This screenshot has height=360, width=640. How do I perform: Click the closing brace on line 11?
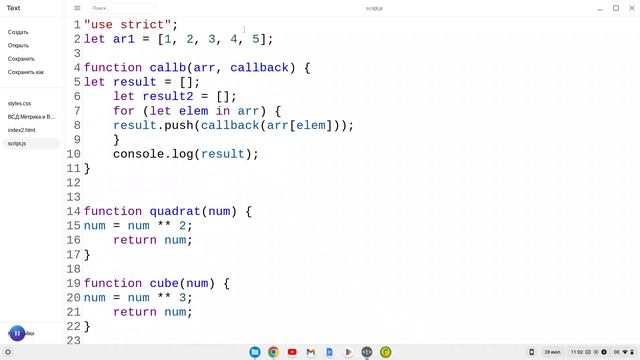click(x=87, y=169)
